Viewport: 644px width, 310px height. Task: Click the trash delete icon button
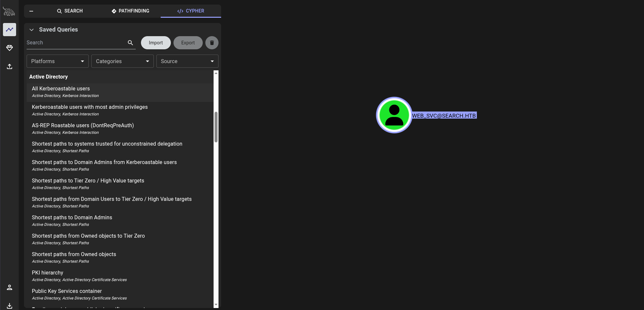[212, 43]
